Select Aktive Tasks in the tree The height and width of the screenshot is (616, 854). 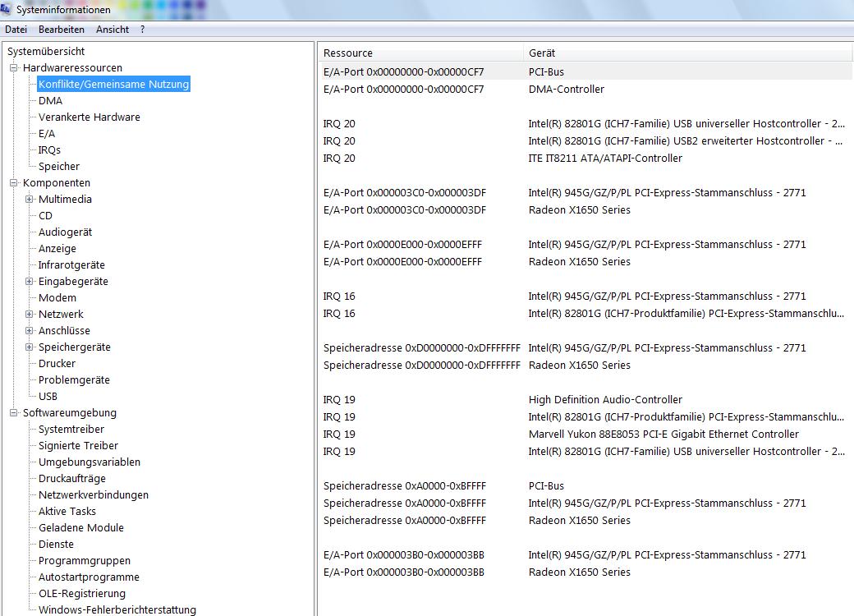click(67, 511)
